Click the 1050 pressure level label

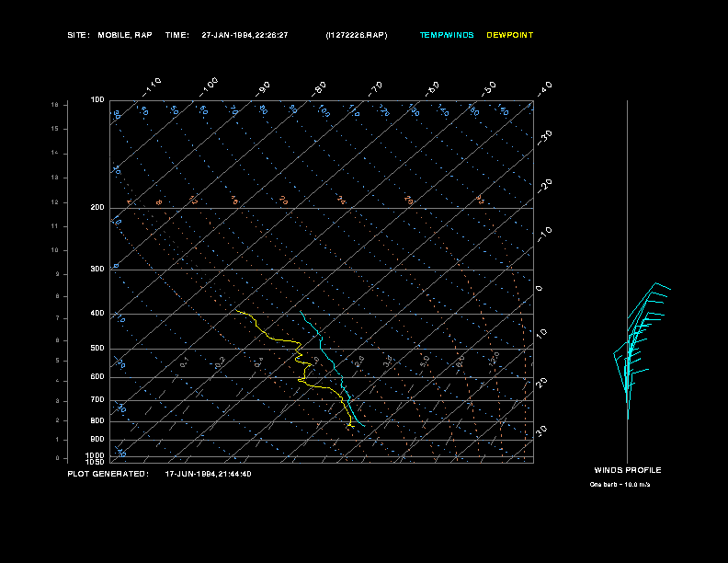(x=95, y=462)
